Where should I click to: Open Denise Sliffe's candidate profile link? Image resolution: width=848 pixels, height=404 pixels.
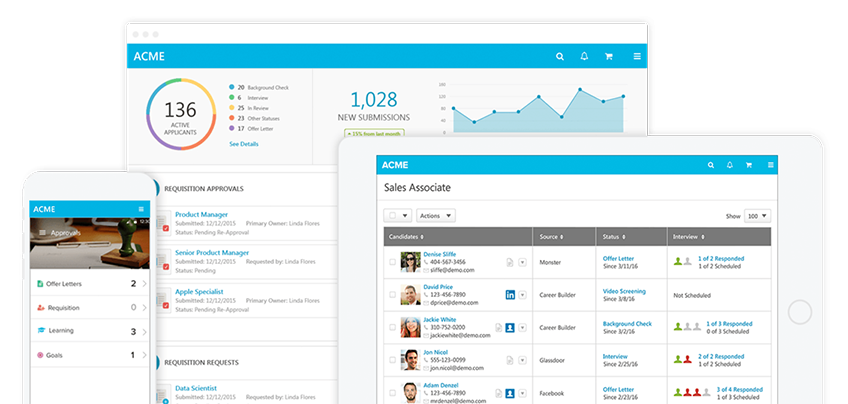[x=440, y=254]
